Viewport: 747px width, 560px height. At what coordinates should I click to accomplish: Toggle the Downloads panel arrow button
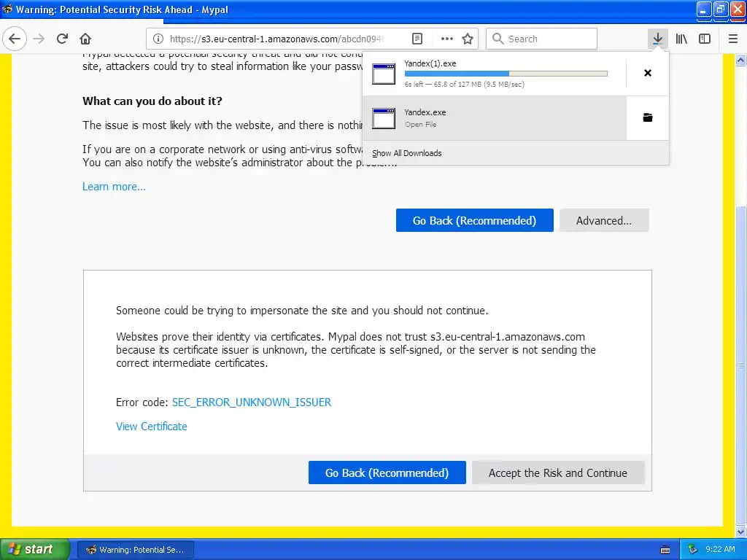(x=657, y=39)
